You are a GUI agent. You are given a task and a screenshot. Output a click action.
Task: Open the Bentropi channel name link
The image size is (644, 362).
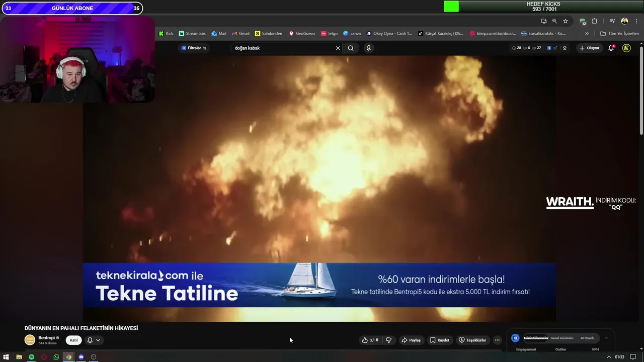(x=46, y=338)
